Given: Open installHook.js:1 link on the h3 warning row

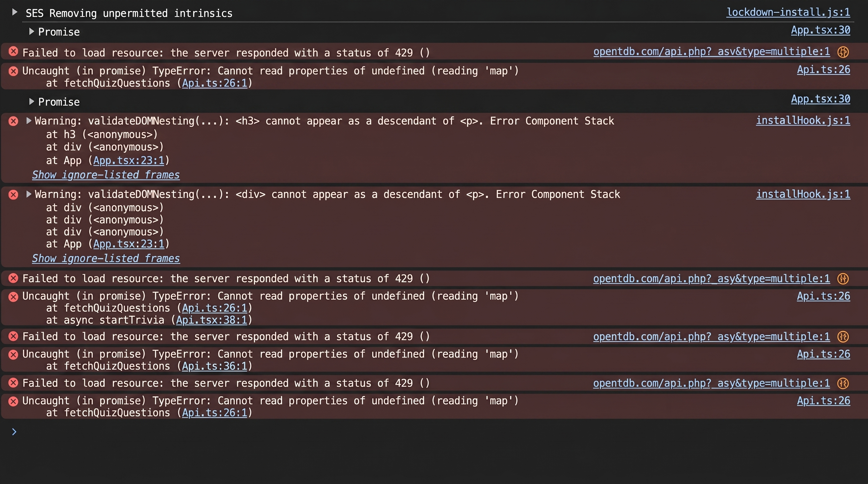Looking at the screenshot, I should (x=803, y=120).
